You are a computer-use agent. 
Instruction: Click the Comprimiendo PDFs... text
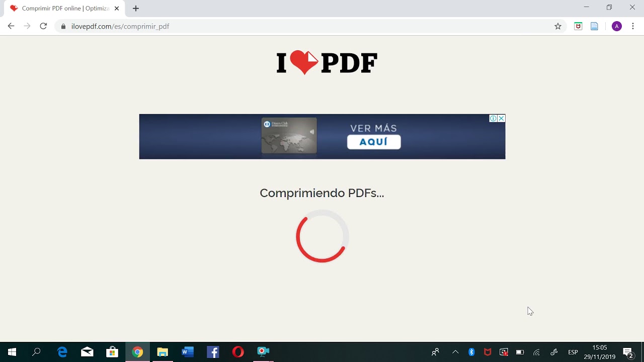pos(322,193)
